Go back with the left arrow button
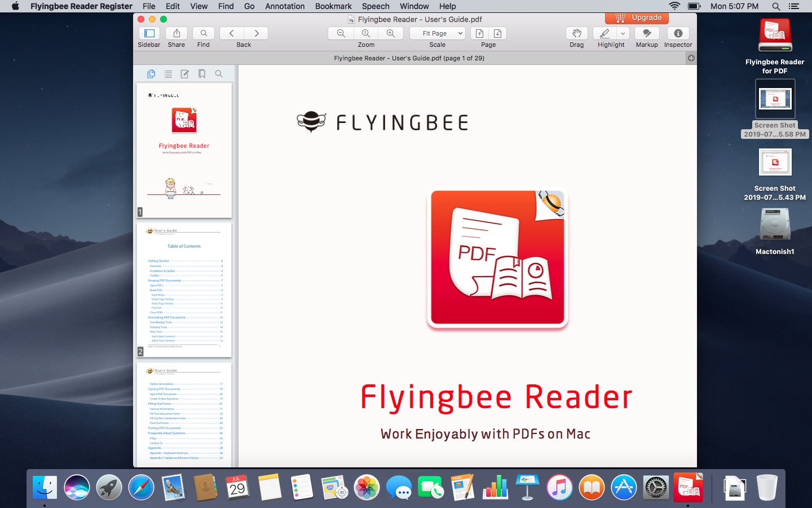Screen dimensions: 812x508 tap(232, 33)
